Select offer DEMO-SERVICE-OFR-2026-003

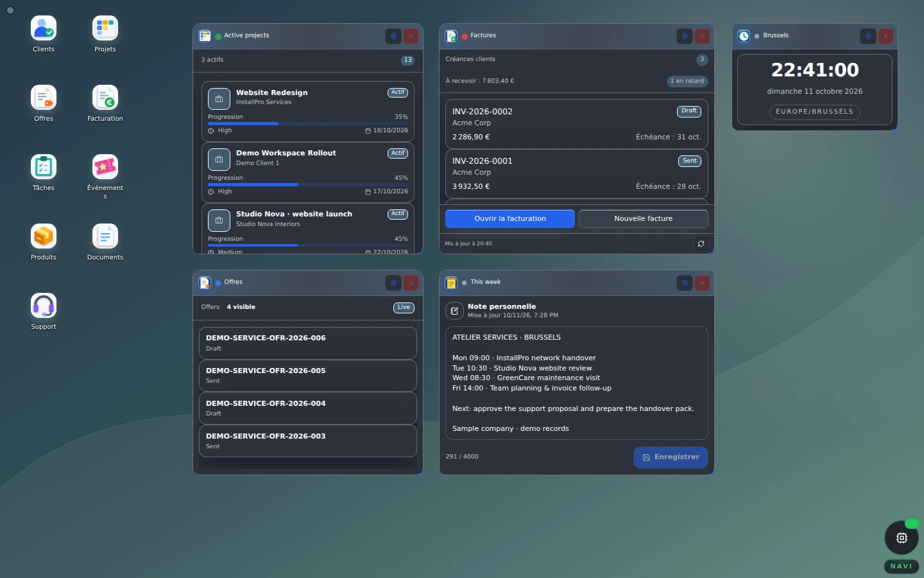point(308,441)
